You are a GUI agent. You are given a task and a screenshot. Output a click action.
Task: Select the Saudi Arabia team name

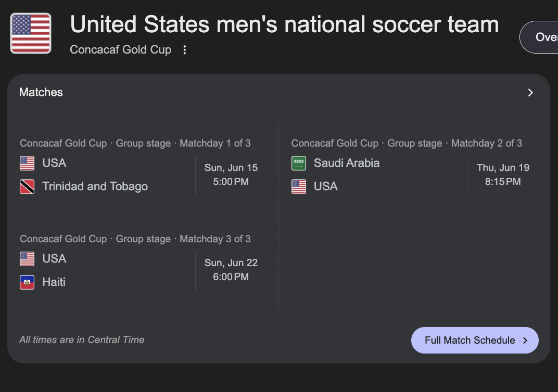coord(347,163)
